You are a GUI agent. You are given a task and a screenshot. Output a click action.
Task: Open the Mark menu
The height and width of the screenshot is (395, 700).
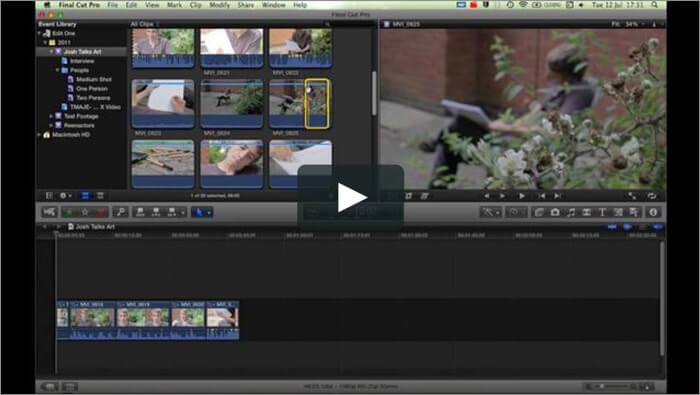174,5
